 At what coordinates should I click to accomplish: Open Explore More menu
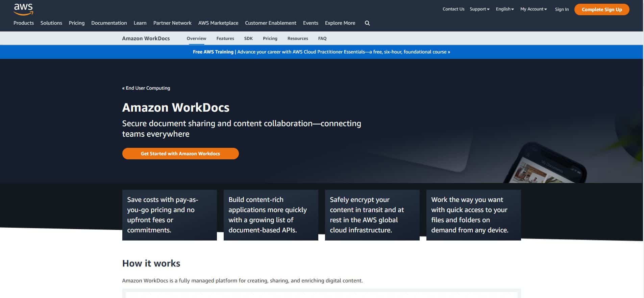(x=340, y=23)
